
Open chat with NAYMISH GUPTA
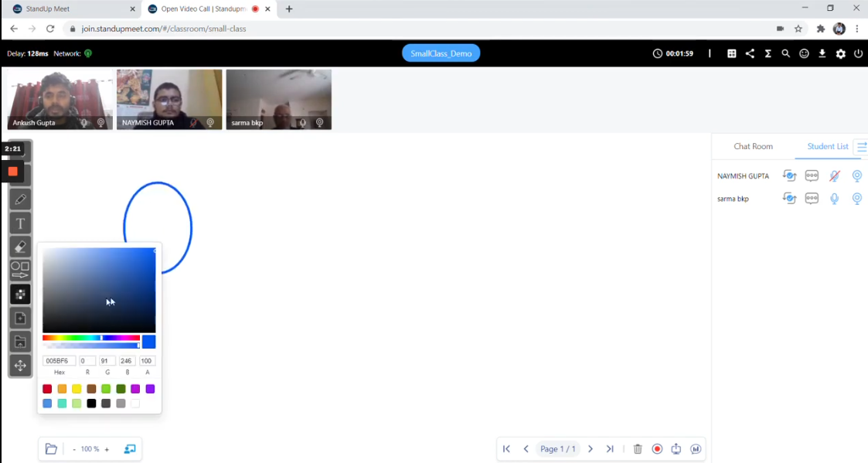click(x=812, y=176)
